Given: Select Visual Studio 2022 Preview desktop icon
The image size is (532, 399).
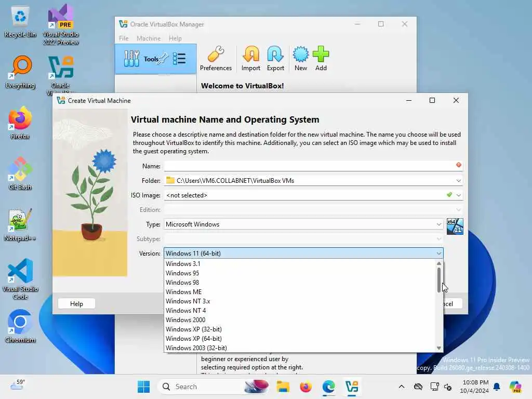Looking at the screenshot, I should [x=61, y=25].
